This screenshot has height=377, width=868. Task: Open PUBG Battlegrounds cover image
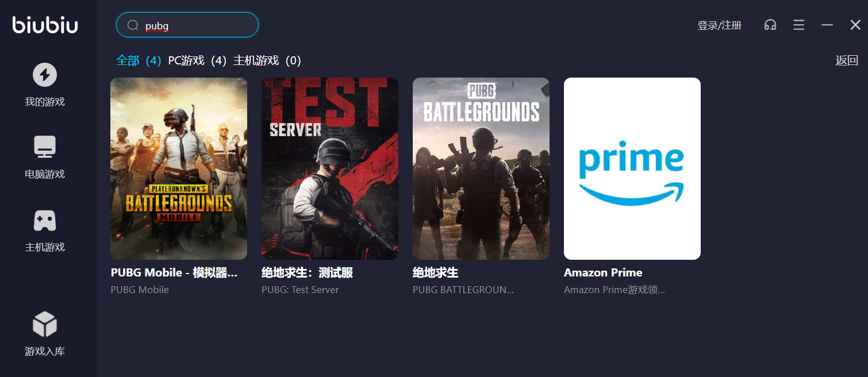(x=481, y=168)
